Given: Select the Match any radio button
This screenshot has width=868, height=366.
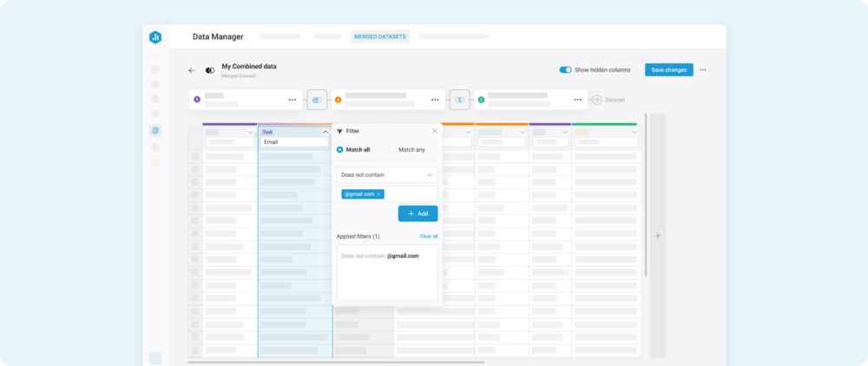Looking at the screenshot, I should 392,150.
